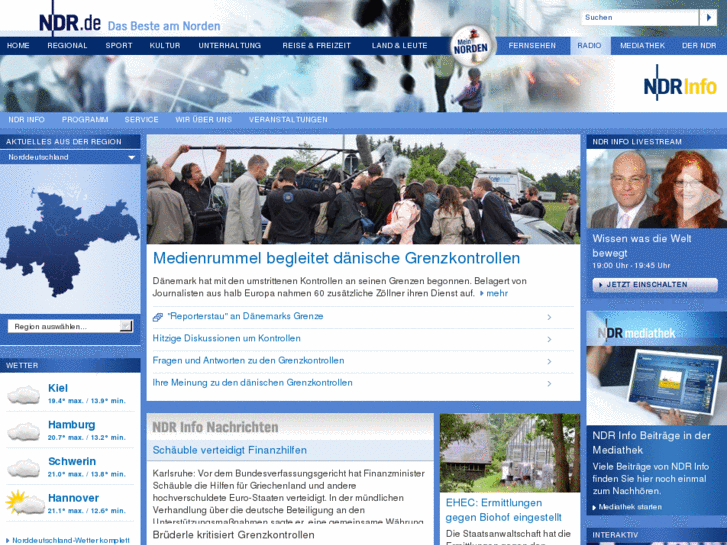Open the SPORT menu item

[x=119, y=45]
